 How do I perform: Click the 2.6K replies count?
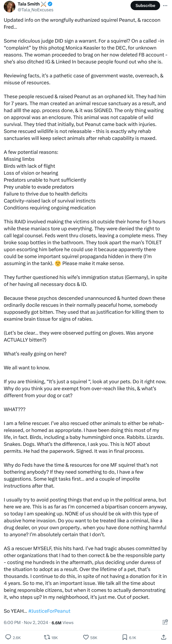(x=17, y=638)
